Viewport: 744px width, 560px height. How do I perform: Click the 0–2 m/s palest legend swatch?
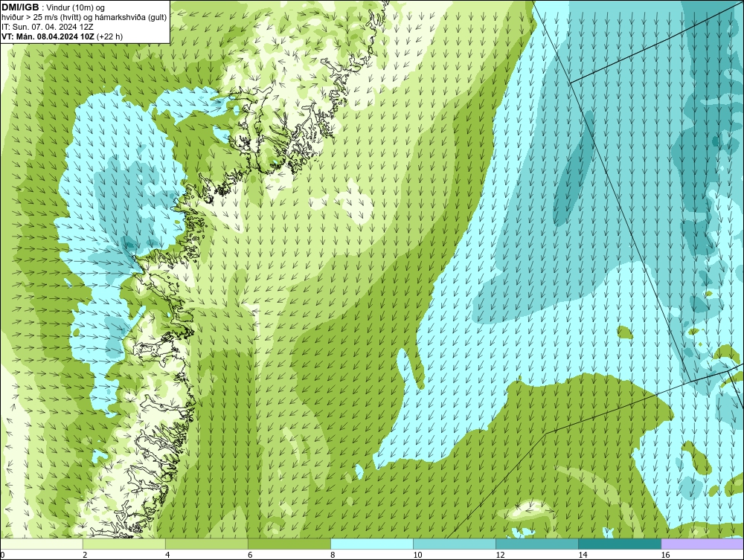[x=41, y=544]
